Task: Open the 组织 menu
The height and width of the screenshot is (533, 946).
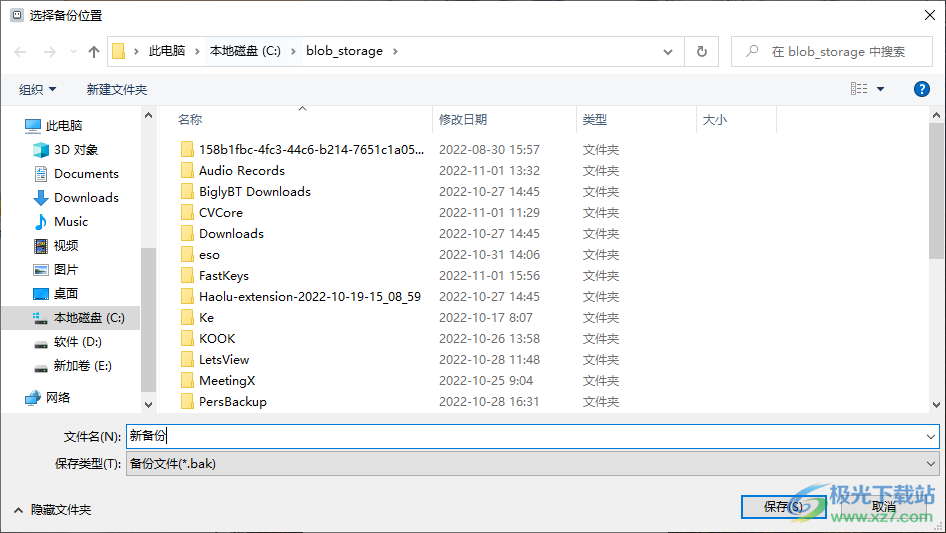Action: coord(37,89)
